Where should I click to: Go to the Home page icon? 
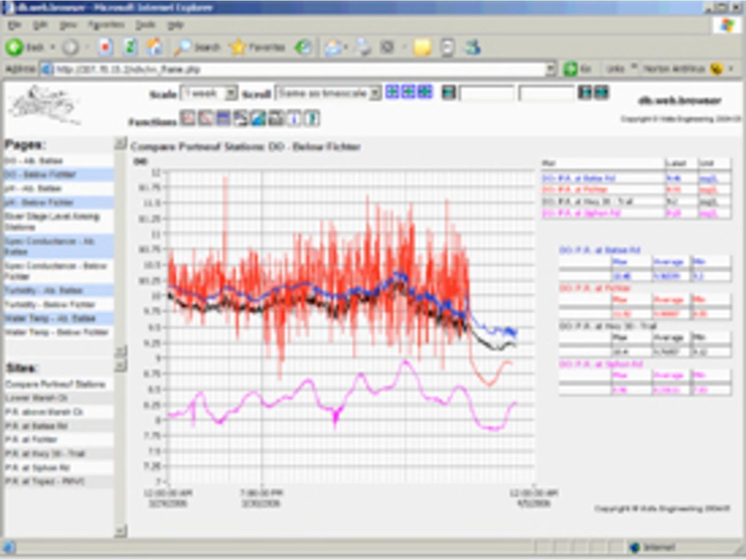(x=155, y=47)
